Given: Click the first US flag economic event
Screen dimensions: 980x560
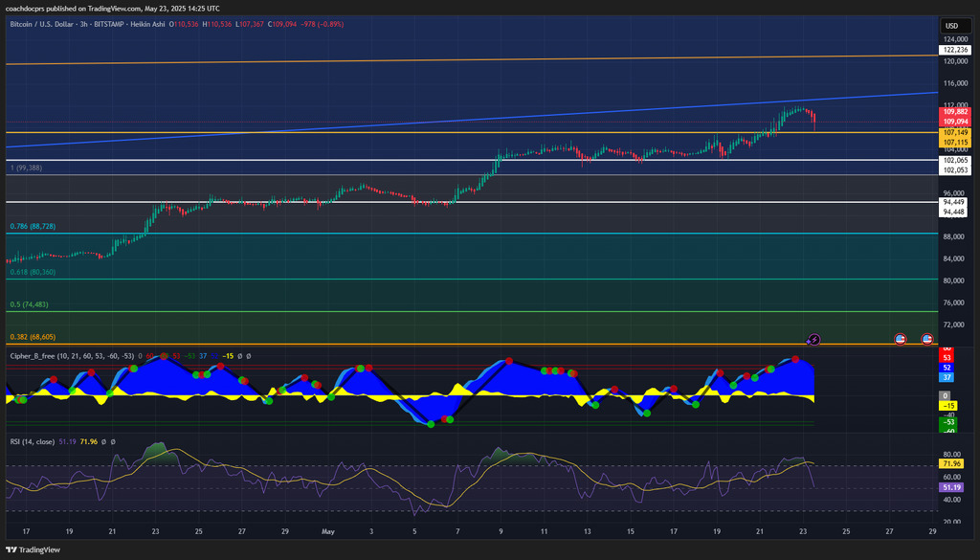Looking at the screenshot, I should click(900, 339).
